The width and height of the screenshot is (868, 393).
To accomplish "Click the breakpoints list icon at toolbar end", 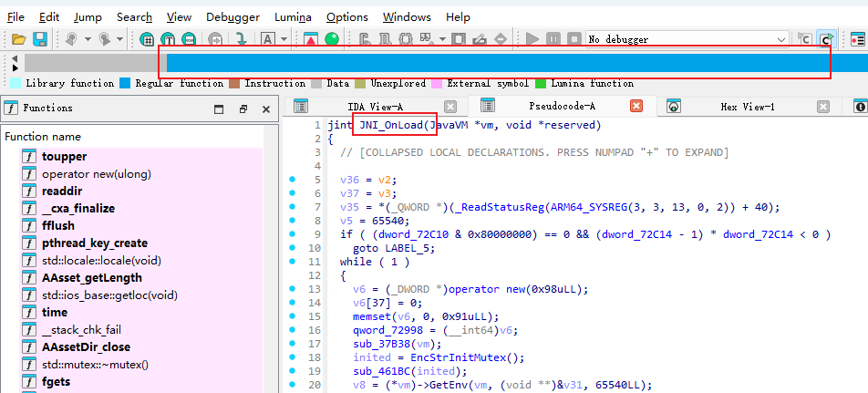I will pyautogui.click(x=858, y=39).
